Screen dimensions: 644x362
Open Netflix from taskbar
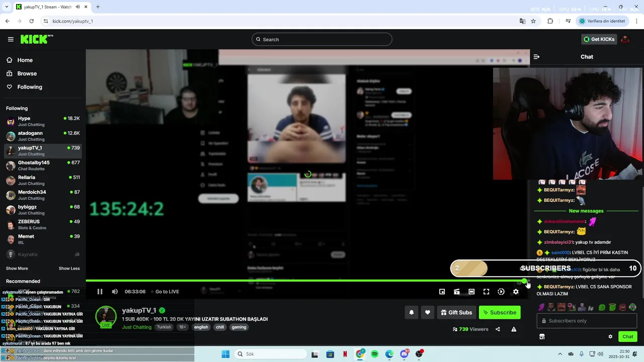pos(345,354)
